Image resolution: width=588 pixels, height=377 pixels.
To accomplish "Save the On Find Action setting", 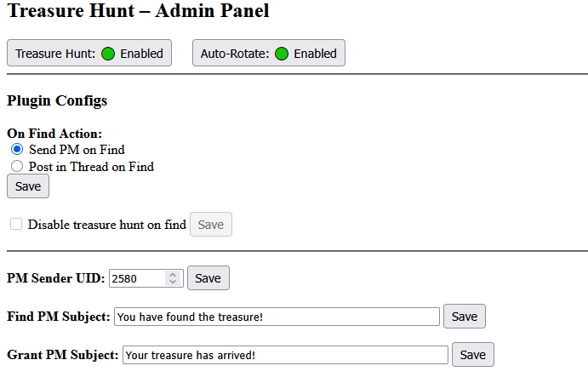I will (28, 186).
